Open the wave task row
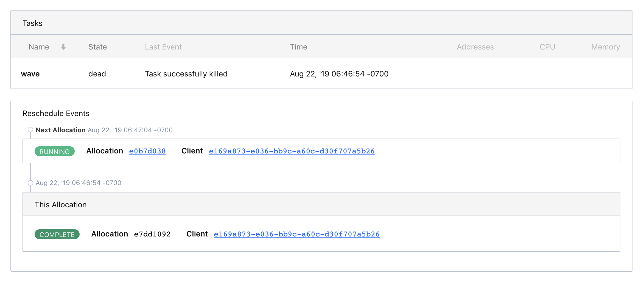Image resolution: width=644 pixels, height=281 pixels. coord(30,74)
